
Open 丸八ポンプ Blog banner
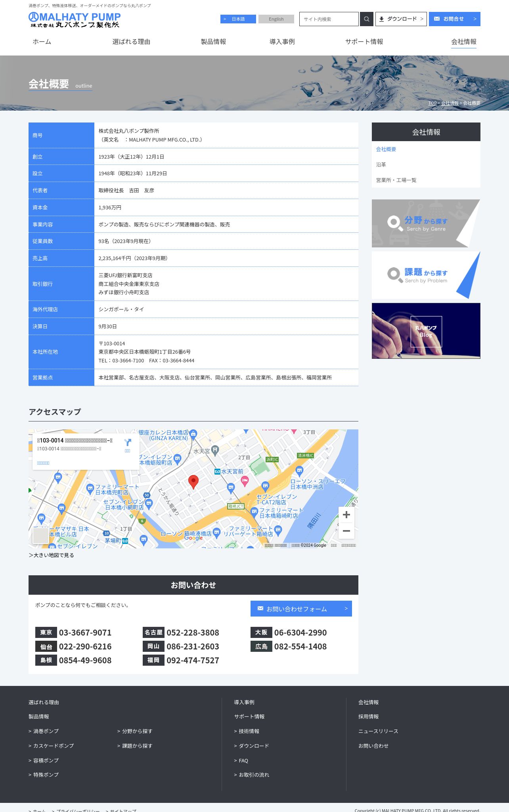coord(426,331)
